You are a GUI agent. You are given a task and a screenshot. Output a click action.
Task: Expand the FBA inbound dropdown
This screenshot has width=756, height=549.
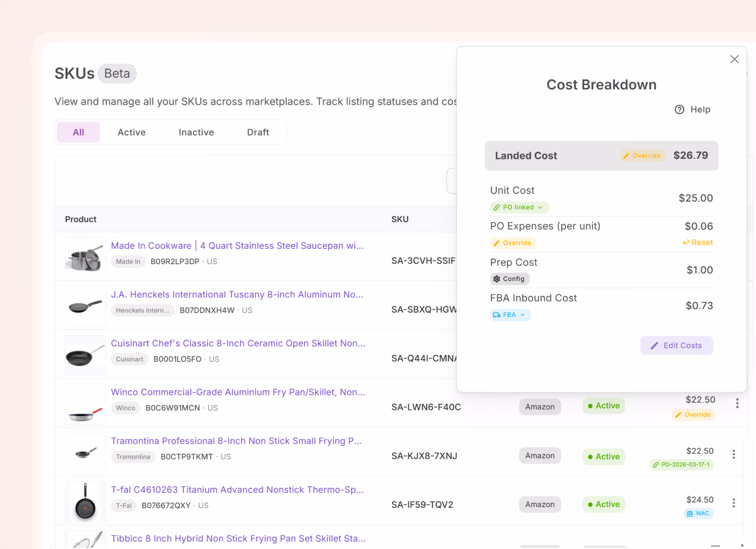[x=510, y=315]
